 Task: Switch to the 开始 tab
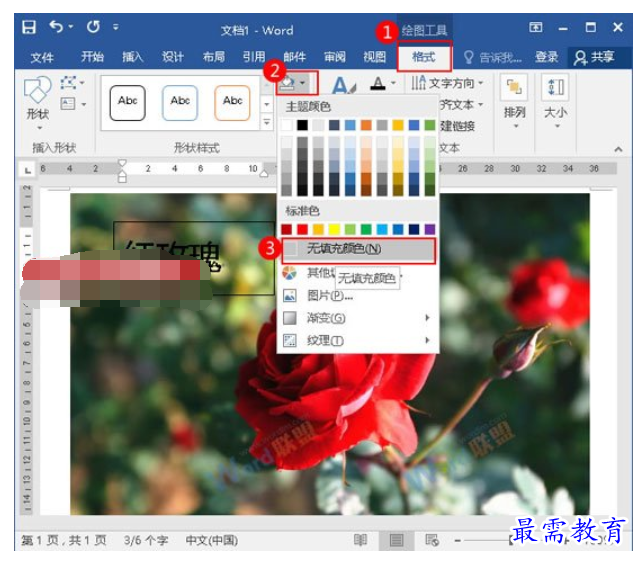[92, 57]
